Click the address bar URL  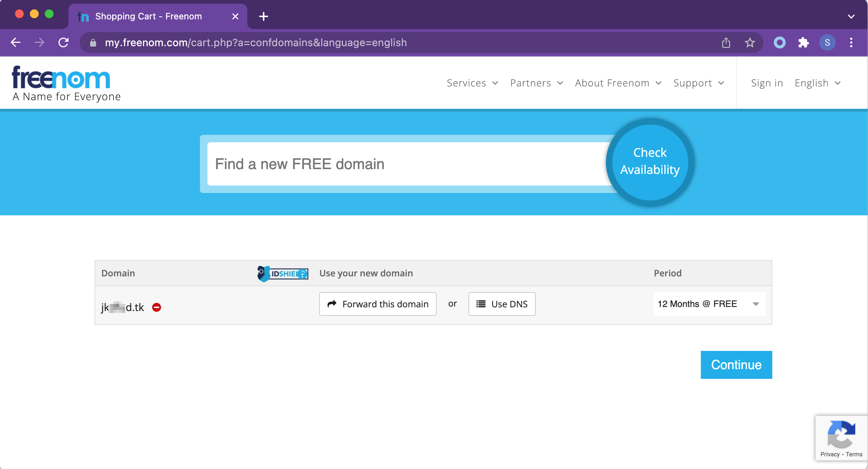pyautogui.click(x=255, y=42)
